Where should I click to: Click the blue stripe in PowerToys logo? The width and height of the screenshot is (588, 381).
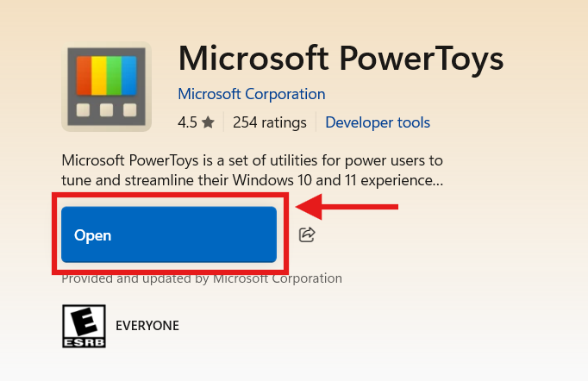click(x=128, y=75)
